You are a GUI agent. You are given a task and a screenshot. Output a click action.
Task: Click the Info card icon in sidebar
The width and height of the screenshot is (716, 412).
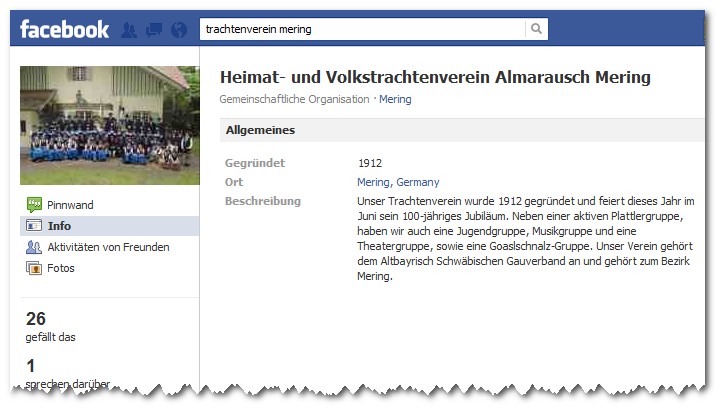point(34,226)
